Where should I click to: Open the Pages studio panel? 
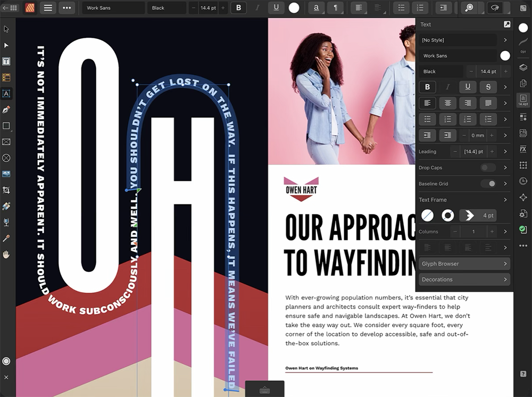523,83
